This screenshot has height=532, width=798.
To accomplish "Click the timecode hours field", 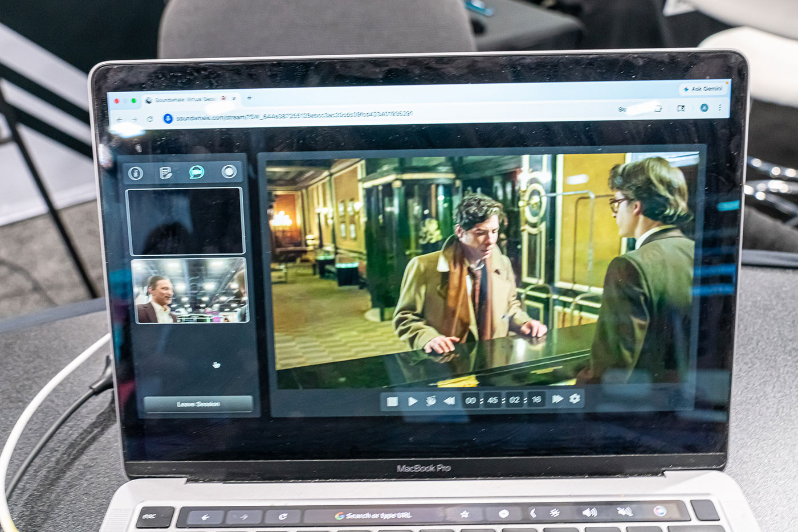I will click(470, 400).
